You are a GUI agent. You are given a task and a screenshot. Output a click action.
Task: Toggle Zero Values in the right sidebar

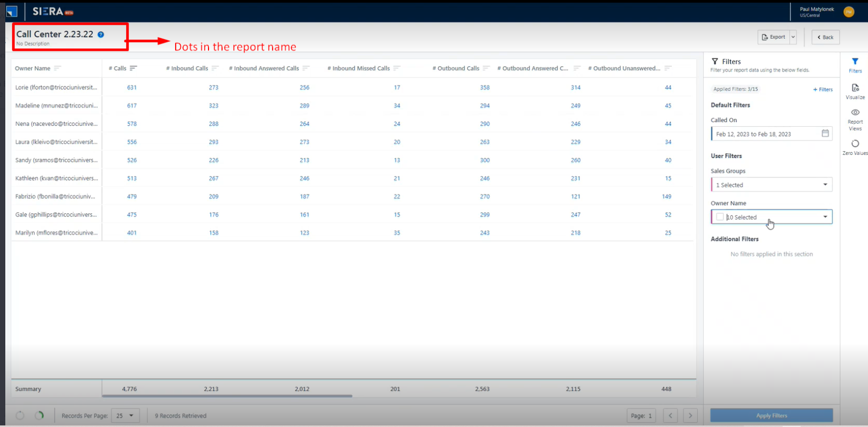tap(855, 147)
